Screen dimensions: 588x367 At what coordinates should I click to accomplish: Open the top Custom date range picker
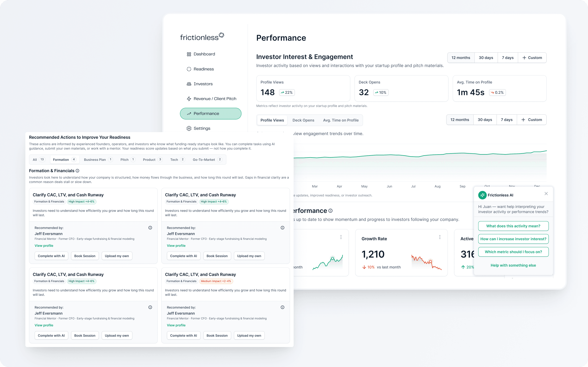(x=532, y=58)
